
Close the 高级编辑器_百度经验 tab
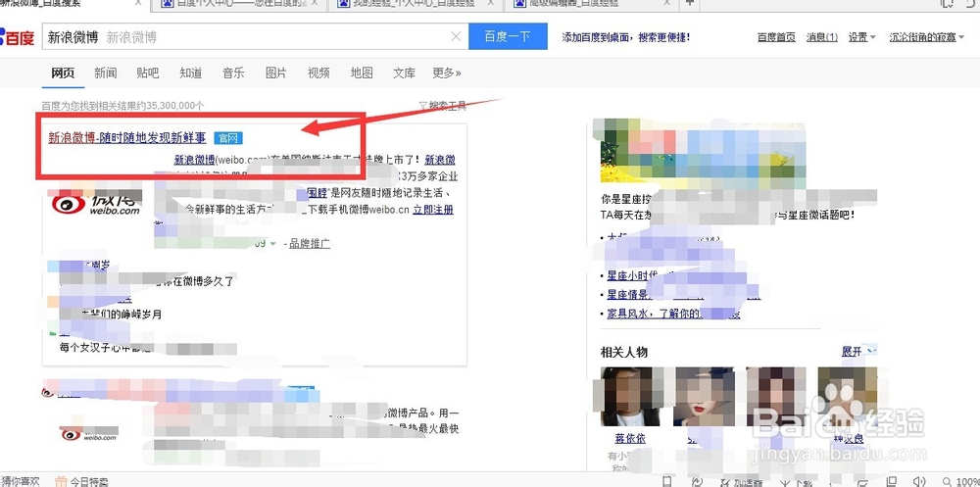(x=668, y=3)
